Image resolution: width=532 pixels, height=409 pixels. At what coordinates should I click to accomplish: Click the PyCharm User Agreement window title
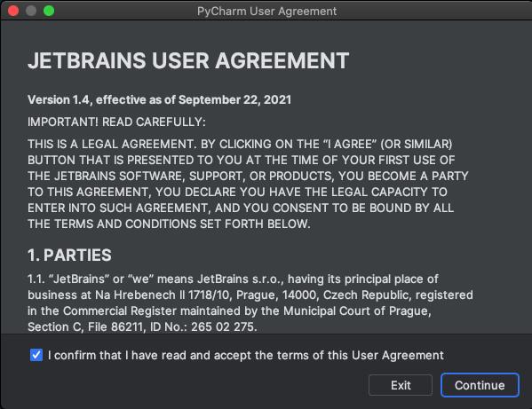click(266, 12)
